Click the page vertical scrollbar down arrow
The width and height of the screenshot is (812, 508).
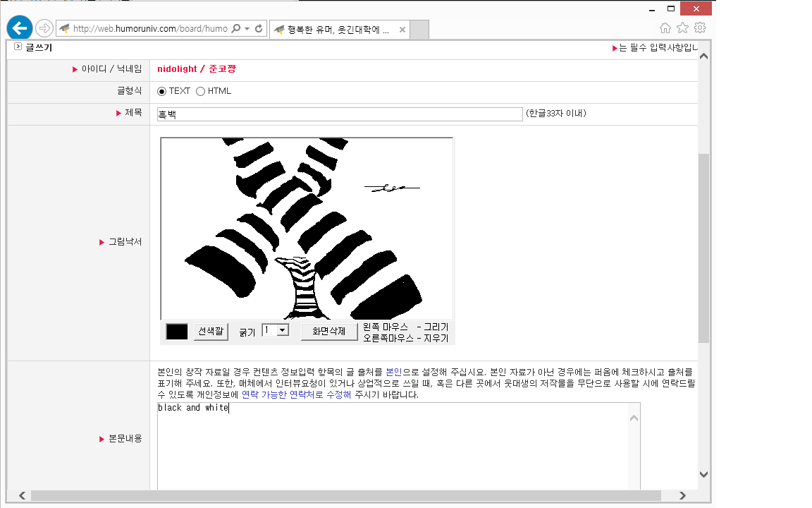[x=703, y=474]
